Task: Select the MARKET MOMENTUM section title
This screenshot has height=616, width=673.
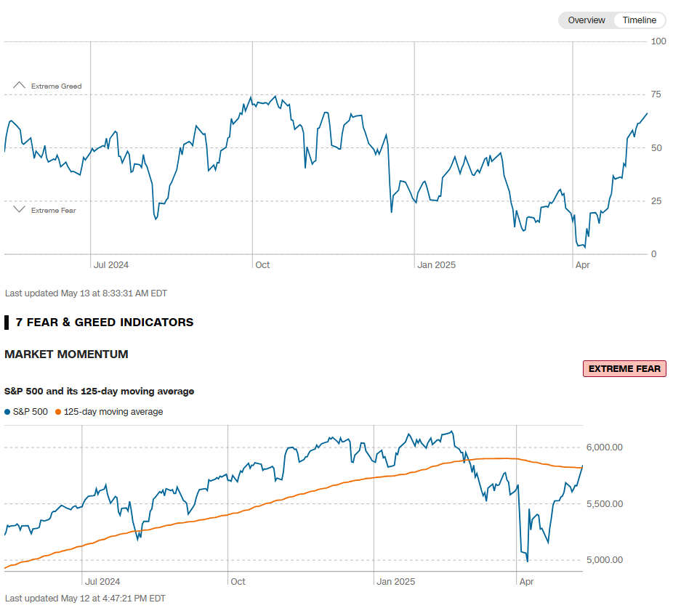Action: click(x=66, y=354)
